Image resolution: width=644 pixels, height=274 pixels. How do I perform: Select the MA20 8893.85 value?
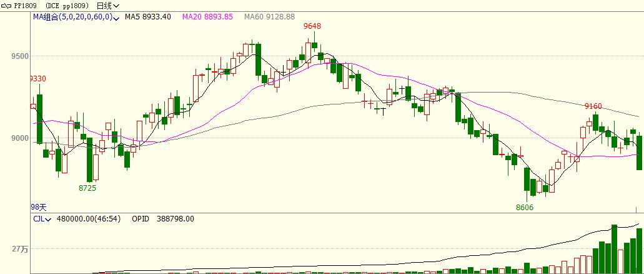point(208,17)
